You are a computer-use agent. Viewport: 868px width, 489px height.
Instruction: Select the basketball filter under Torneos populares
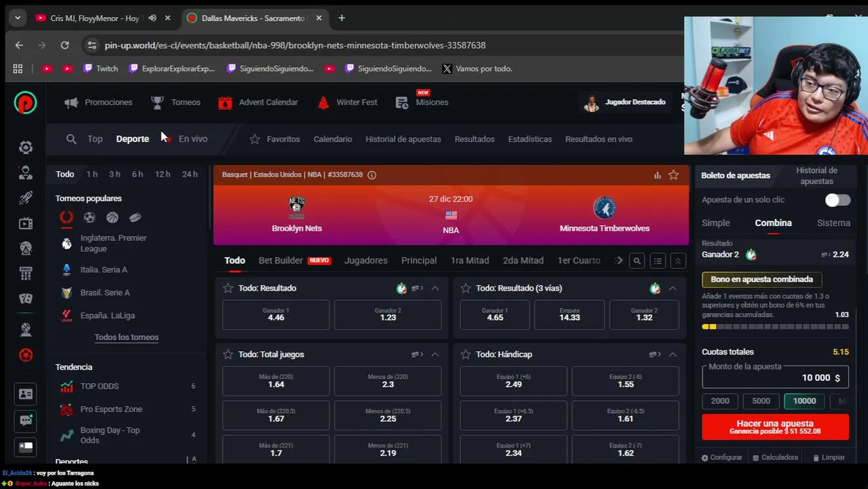pos(112,217)
